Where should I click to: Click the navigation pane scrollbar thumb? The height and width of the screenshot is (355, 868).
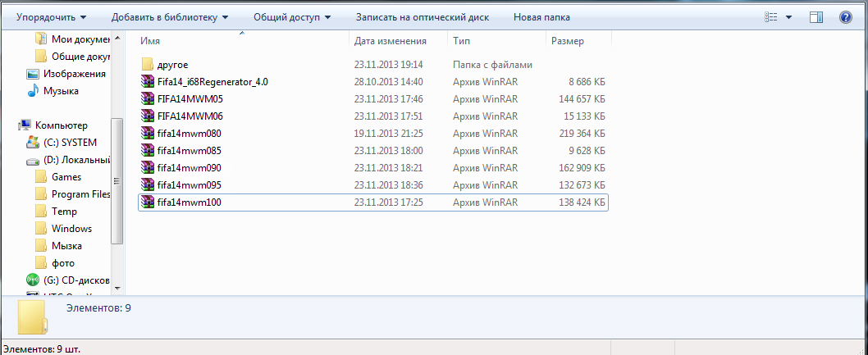pos(117,181)
